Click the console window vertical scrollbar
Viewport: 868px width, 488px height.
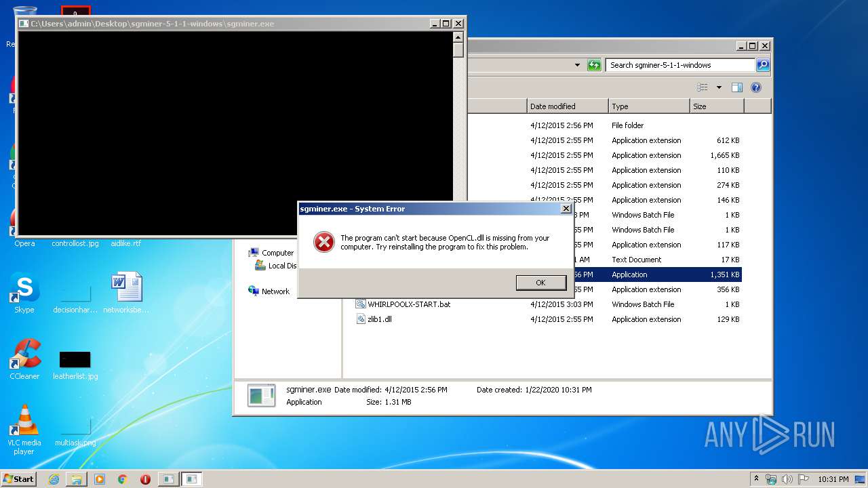pyautogui.click(x=458, y=133)
